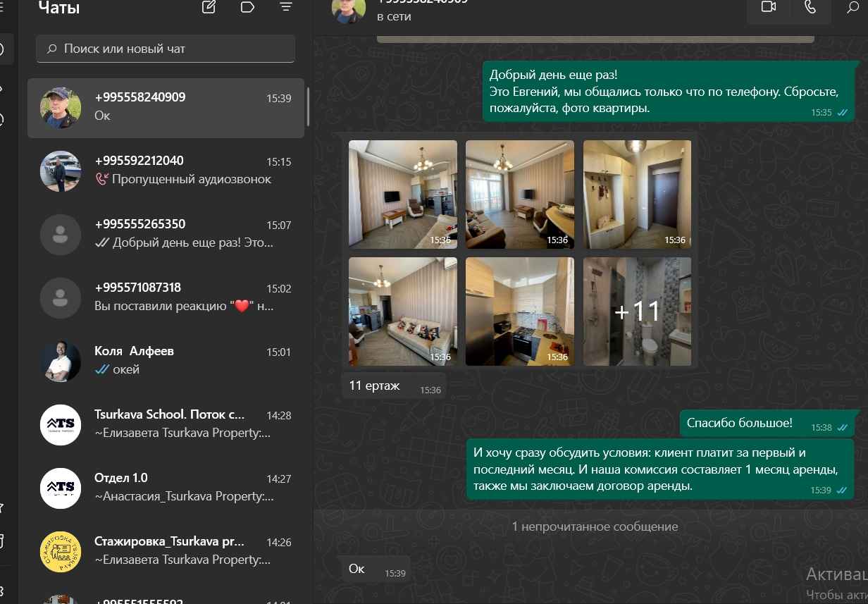Open the chat with +995571087318

coord(166,298)
